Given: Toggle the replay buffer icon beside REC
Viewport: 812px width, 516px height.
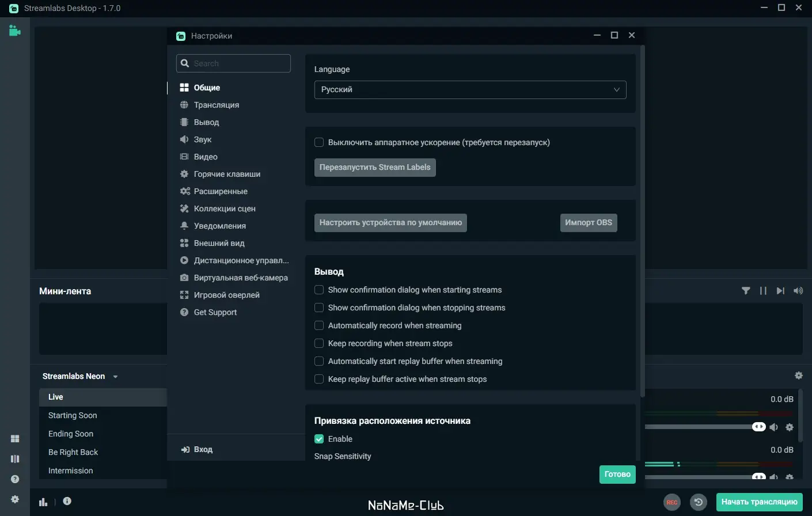Looking at the screenshot, I should (699, 502).
